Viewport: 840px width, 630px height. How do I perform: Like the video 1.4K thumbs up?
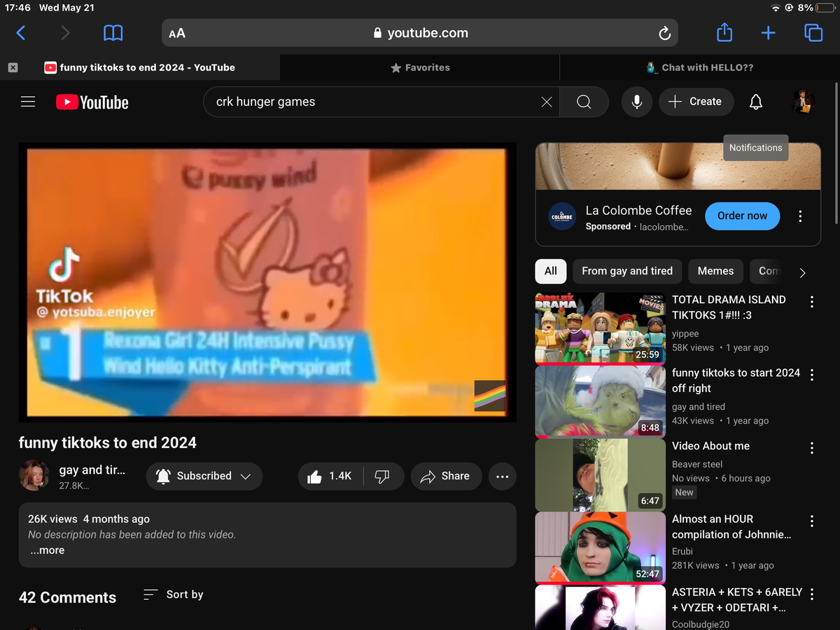click(330, 476)
